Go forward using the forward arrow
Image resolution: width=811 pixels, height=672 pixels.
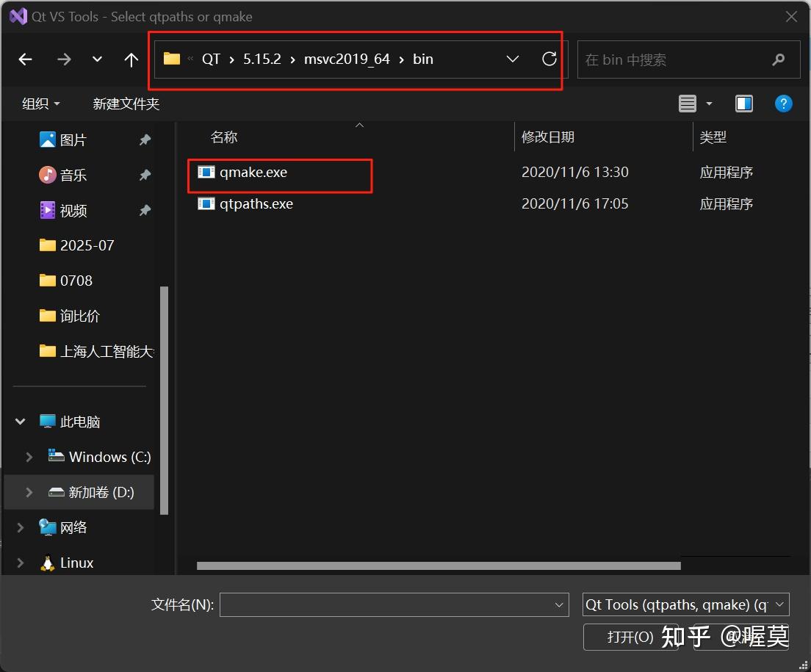pos(64,59)
